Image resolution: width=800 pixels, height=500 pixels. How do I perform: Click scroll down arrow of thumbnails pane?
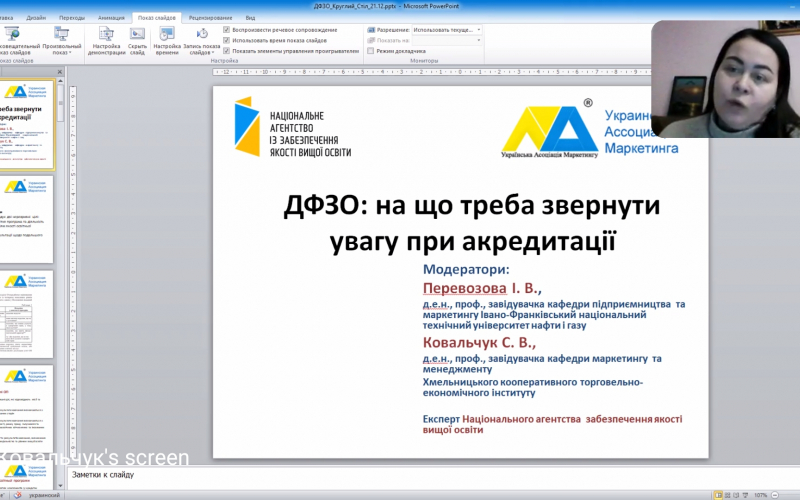[x=61, y=486]
